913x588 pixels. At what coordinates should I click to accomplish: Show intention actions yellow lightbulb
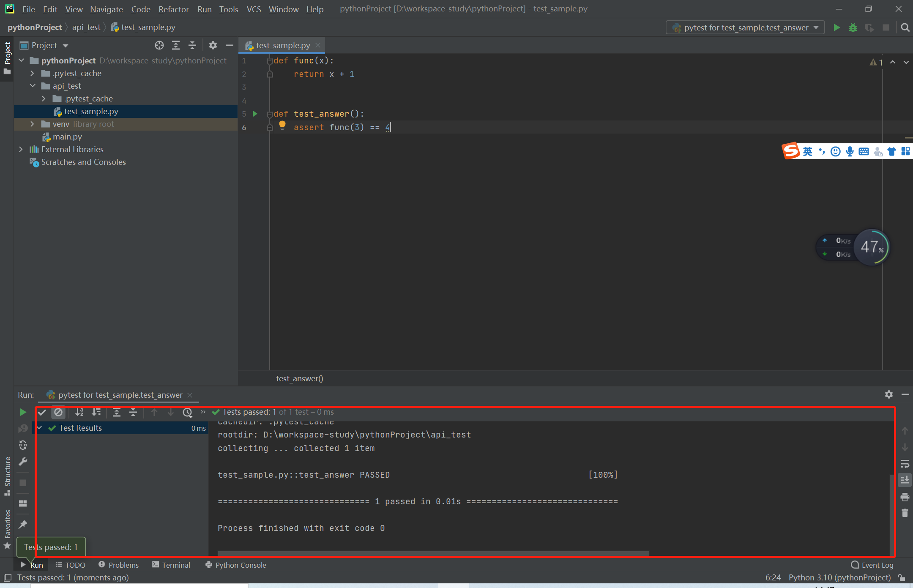(282, 125)
